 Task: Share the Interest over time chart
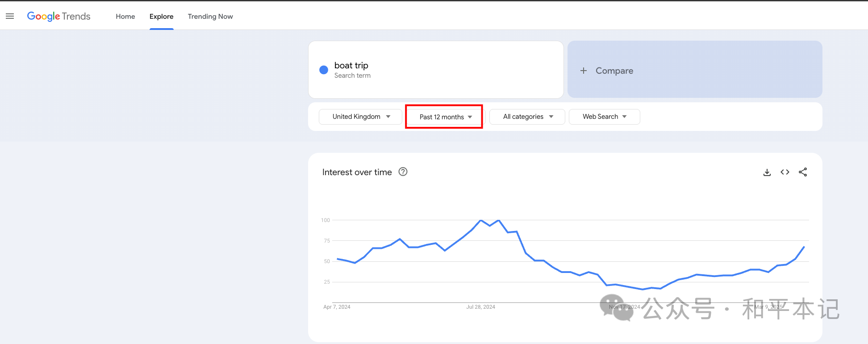(803, 172)
